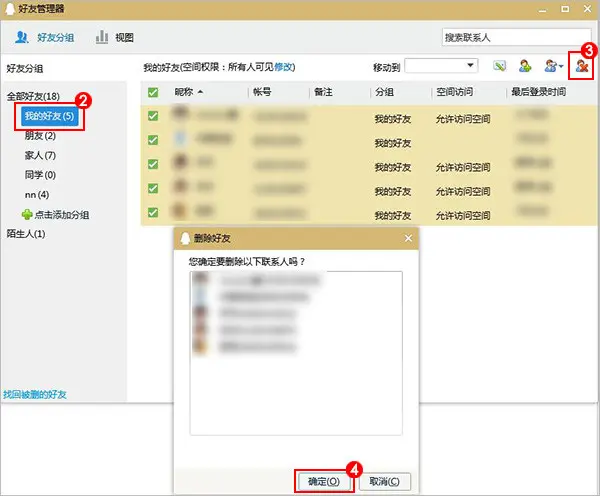
Task: Switch to 好友分组 tab
Action: (x=44, y=38)
